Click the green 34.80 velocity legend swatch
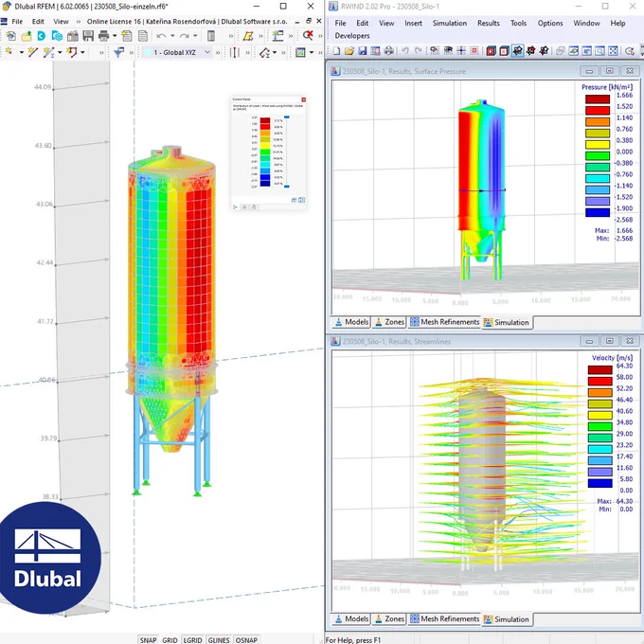Viewport: 644px width, 644px height. point(600,426)
